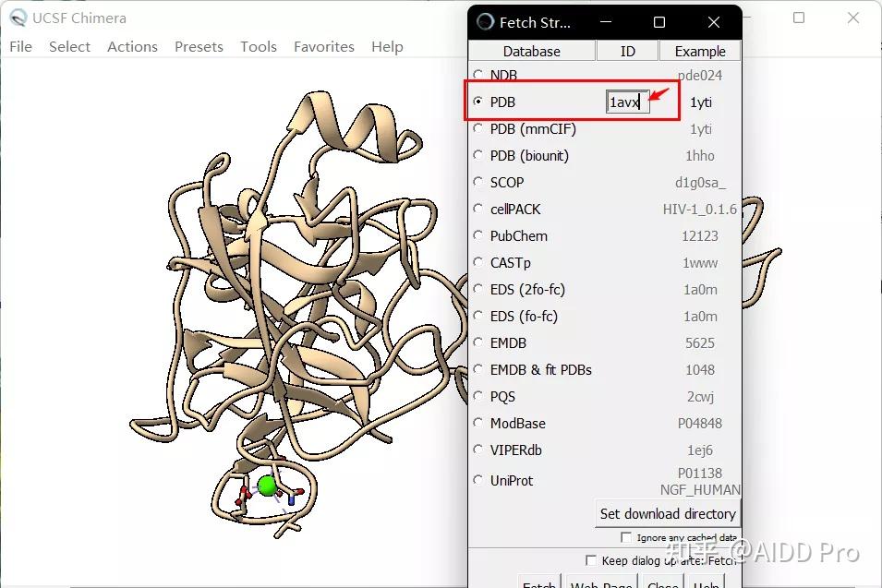Enable the Ignore any cached data checkbox
Viewport: 882px width, 588px height.
pyautogui.click(x=625, y=537)
